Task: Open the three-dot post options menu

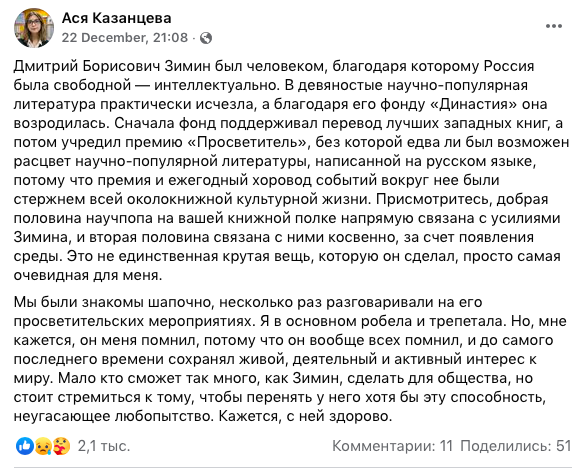Action: pos(553,26)
